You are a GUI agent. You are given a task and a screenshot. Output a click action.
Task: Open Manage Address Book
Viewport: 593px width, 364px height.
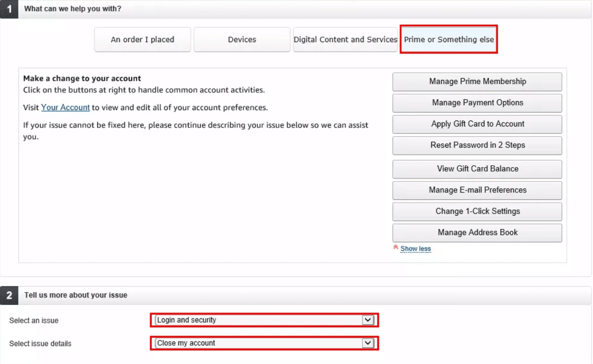coord(476,233)
